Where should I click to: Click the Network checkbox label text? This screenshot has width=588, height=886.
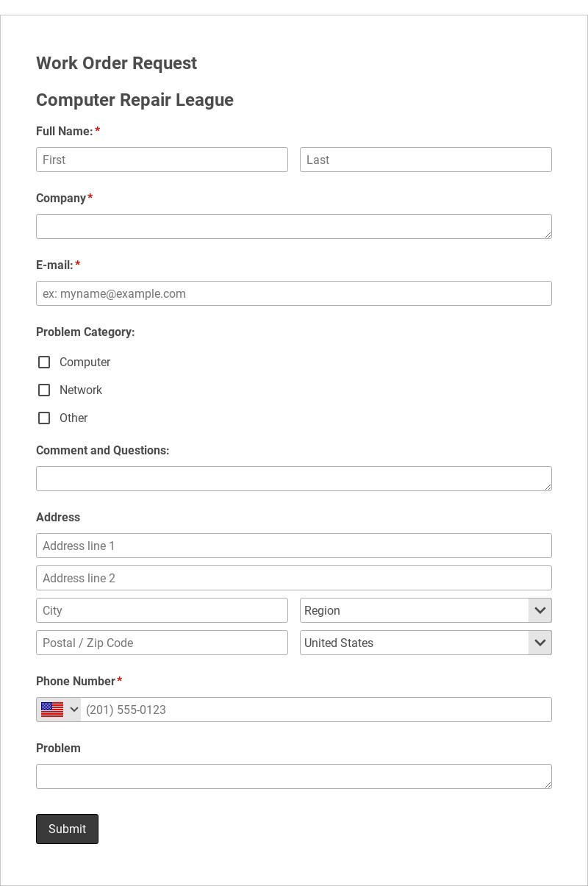click(x=81, y=390)
